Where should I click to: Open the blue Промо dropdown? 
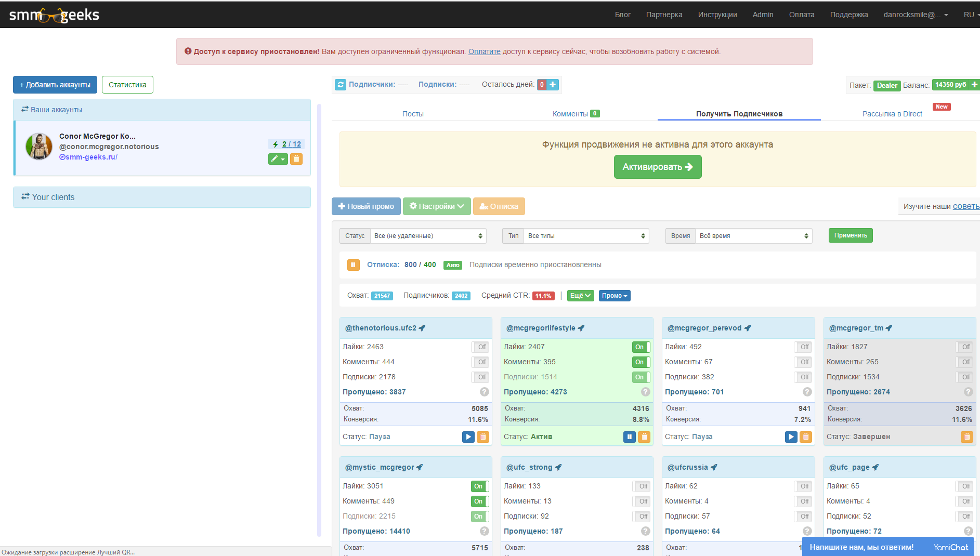[x=615, y=296]
